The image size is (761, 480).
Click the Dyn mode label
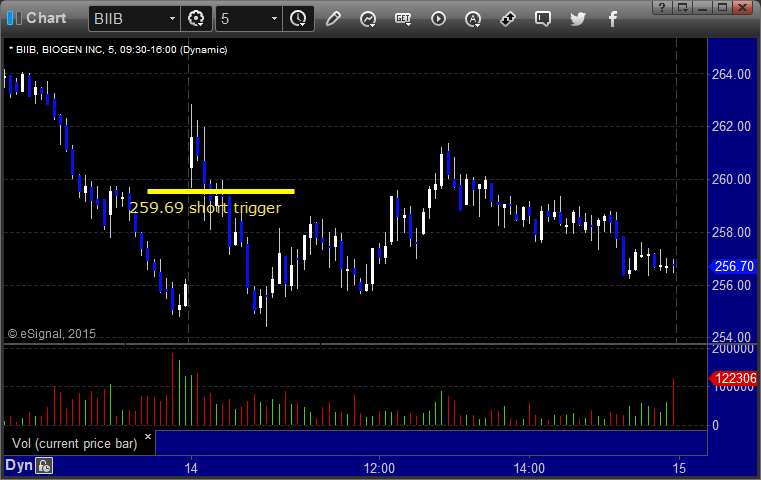point(18,465)
